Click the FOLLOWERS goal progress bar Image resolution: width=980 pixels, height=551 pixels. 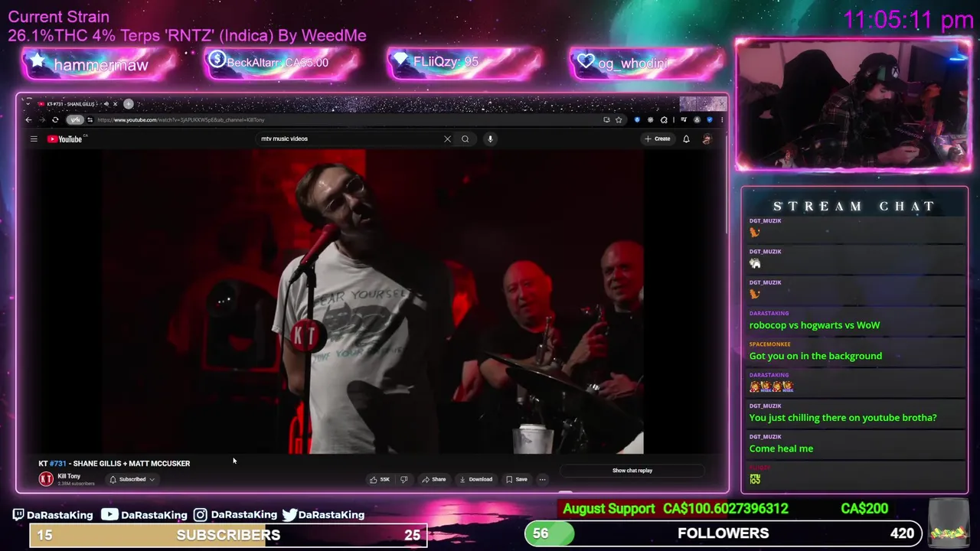723,533
